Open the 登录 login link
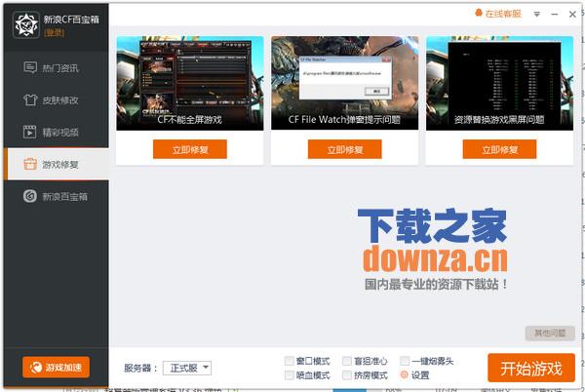The height and width of the screenshot is (392, 585). [x=54, y=33]
